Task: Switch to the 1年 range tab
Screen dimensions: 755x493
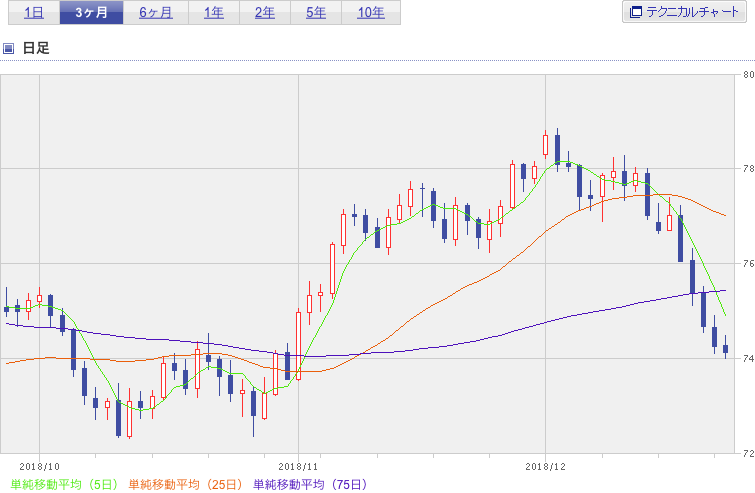Action: (214, 12)
